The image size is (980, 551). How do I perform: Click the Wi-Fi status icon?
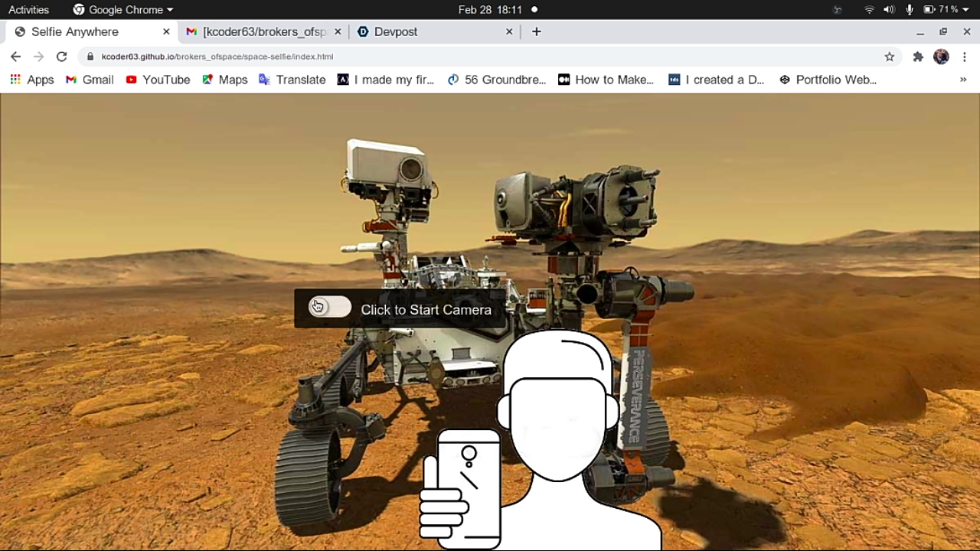tap(869, 10)
